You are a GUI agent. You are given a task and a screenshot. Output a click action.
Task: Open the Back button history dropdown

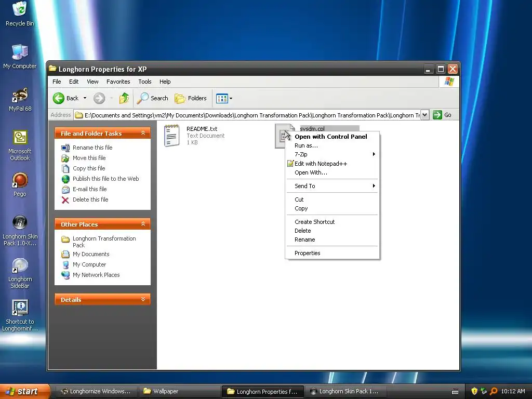click(85, 98)
